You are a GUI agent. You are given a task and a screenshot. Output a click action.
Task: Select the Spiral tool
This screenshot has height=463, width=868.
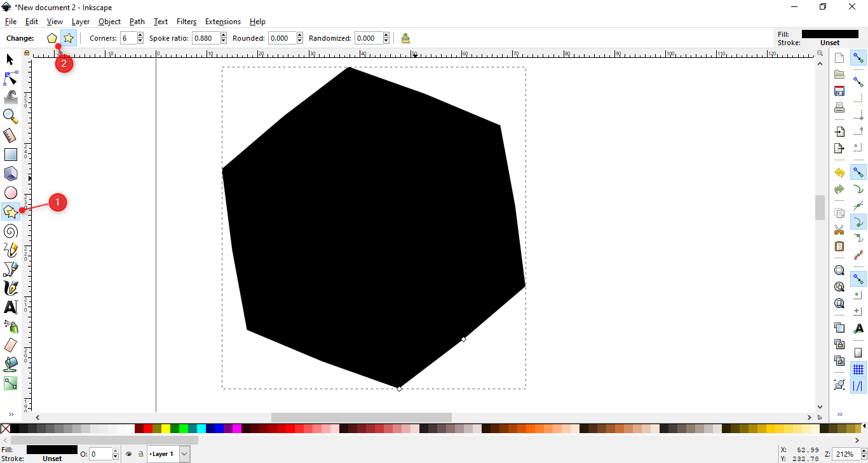(x=10, y=231)
